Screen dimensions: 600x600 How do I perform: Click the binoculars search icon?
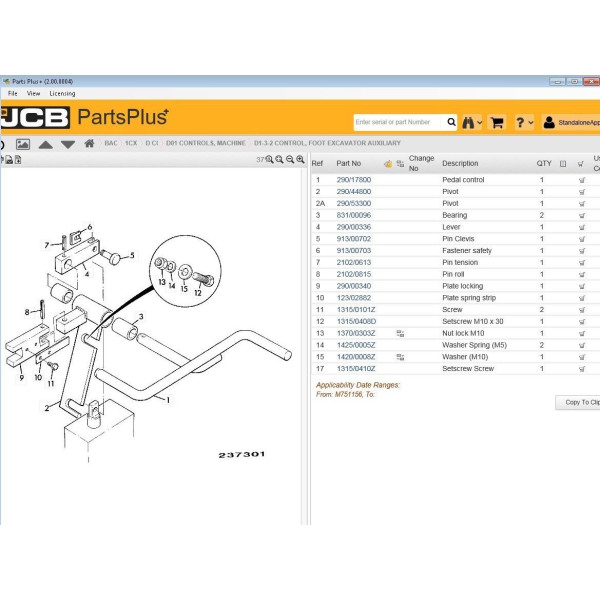[467, 122]
